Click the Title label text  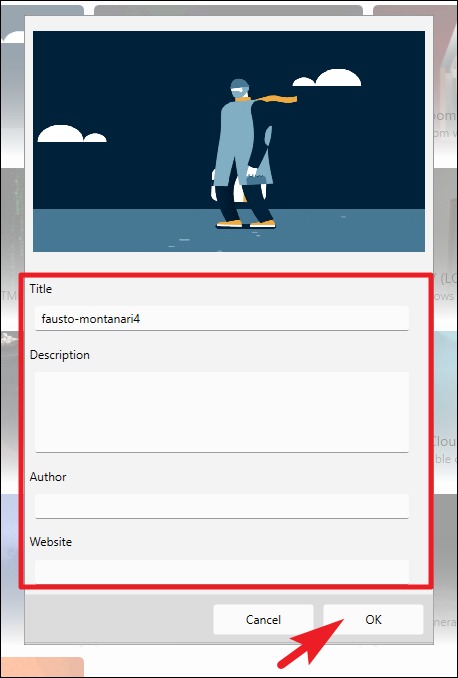(x=41, y=289)
